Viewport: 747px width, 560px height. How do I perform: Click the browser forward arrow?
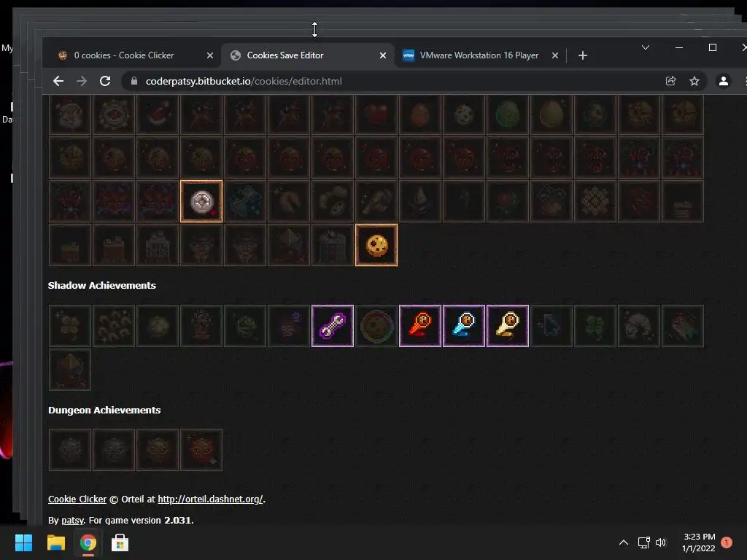82,82
